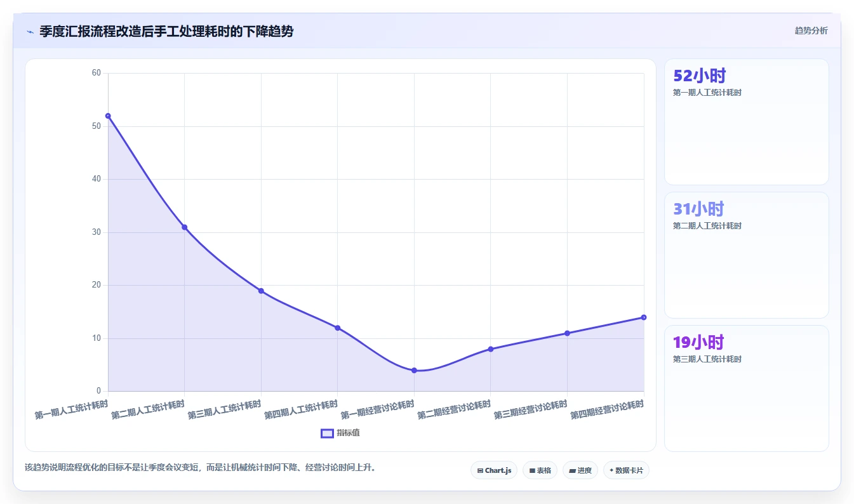
Task: Click the y-axis value 0
Action: point(98,391)
